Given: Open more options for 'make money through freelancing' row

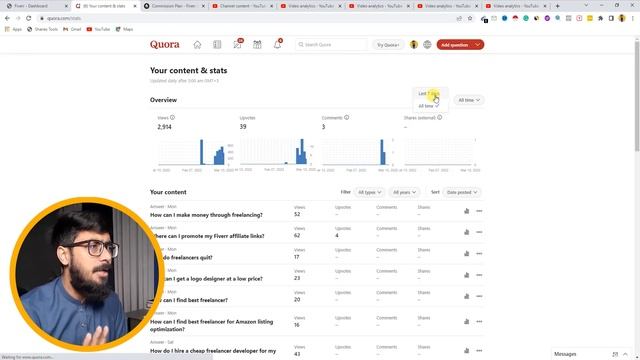Looking at the screenshot, I should pyautogui.click(x=479, y=211).
